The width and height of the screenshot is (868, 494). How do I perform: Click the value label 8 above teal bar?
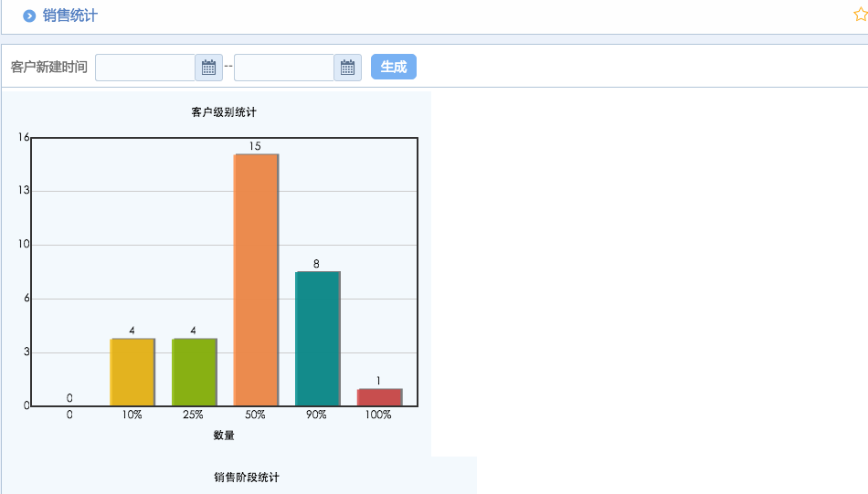coord(316,264)
